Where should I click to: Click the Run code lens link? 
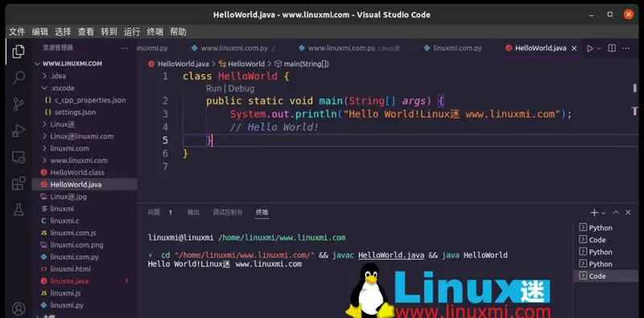[x=213, y=89]
